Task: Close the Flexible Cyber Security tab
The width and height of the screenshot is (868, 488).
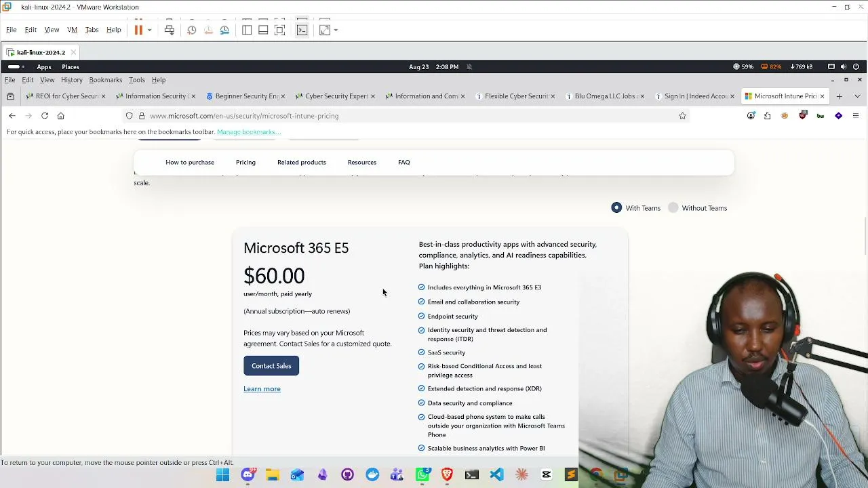Action: click(x=553, y=96)
